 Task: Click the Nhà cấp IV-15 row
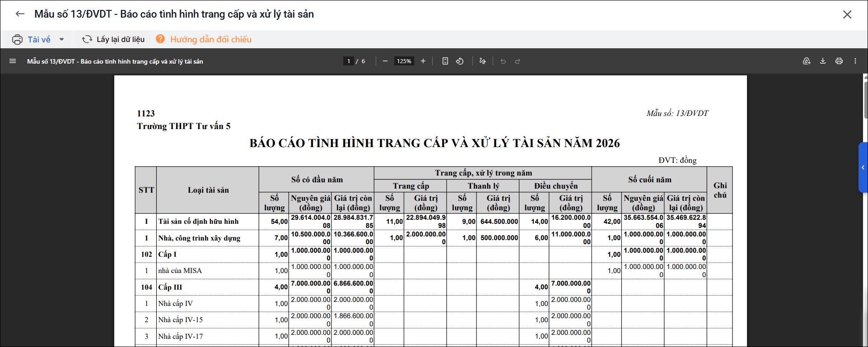[434, 320]
